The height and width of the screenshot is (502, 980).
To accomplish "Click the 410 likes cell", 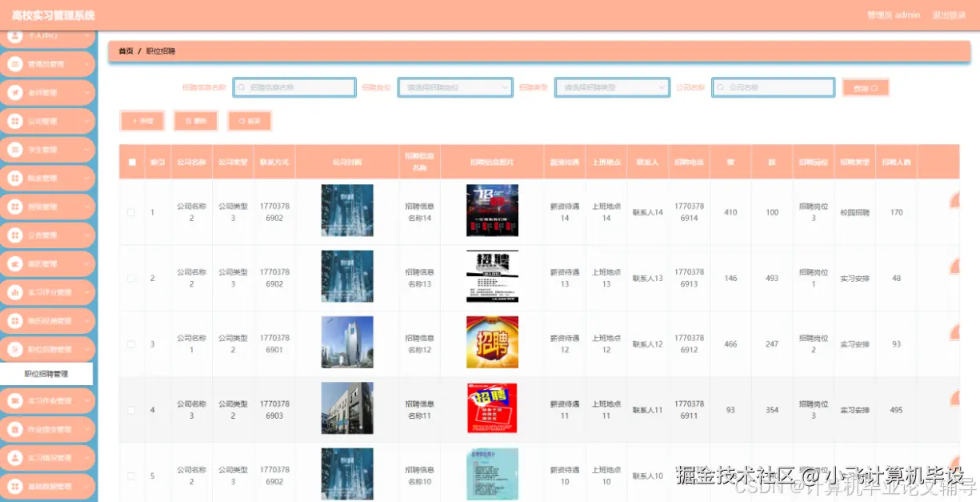I will pyautogui.click(x=730, y=212).
